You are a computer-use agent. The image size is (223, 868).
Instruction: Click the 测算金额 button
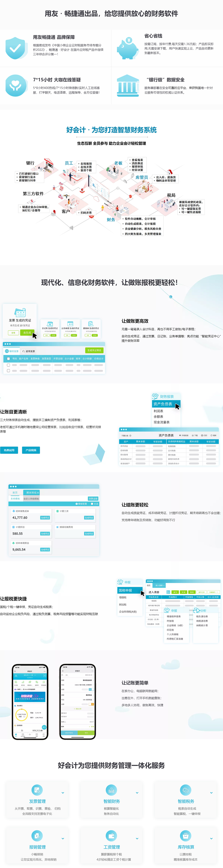click(x=93, y=498)
